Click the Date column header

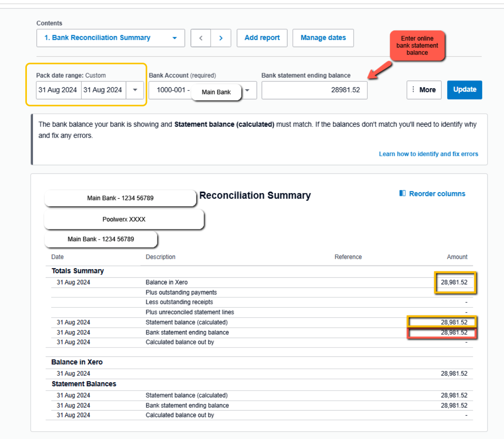coord(57,257)
